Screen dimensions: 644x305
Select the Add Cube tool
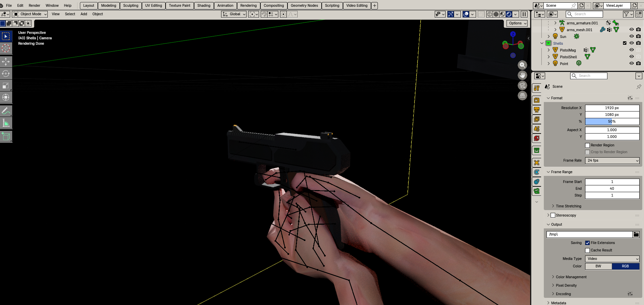click(6, 137)
